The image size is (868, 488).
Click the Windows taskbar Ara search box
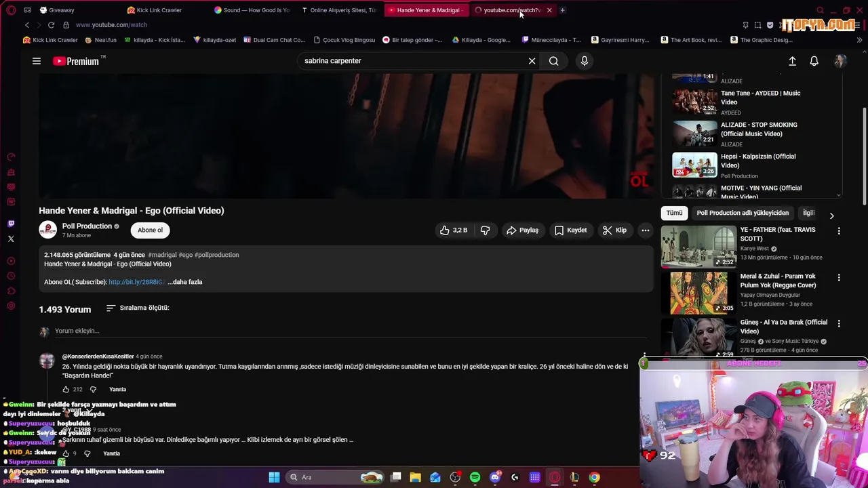(335, 477)
